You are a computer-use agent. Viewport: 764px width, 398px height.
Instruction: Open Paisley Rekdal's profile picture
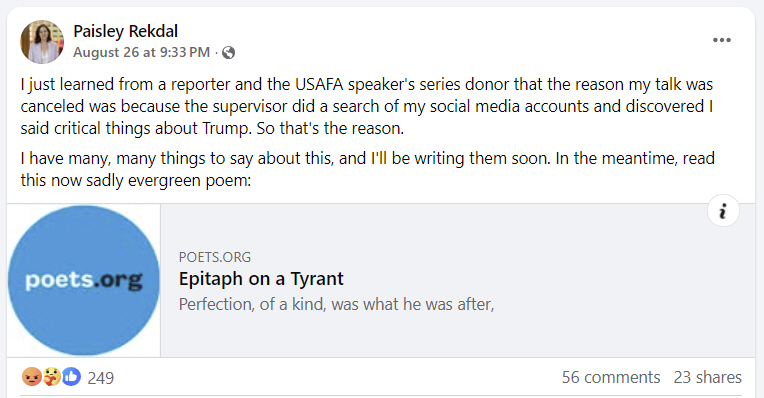pyautogui.click(x=42, y=42)
